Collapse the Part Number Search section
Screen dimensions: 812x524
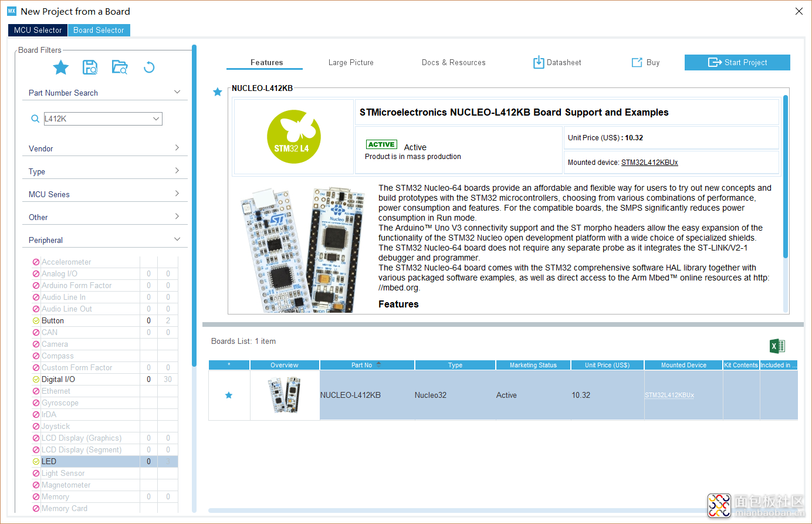[177, 93]
